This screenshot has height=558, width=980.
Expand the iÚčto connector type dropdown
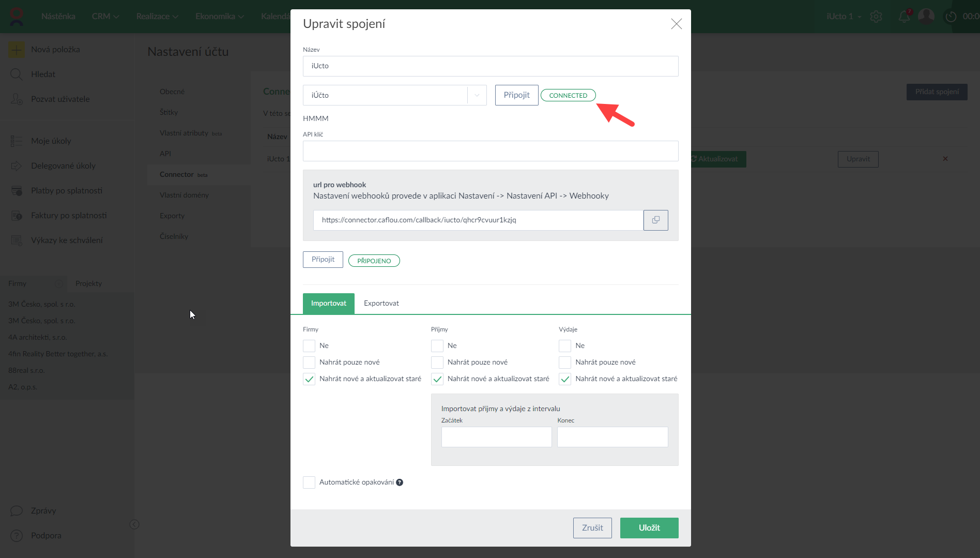coord(477,95)
